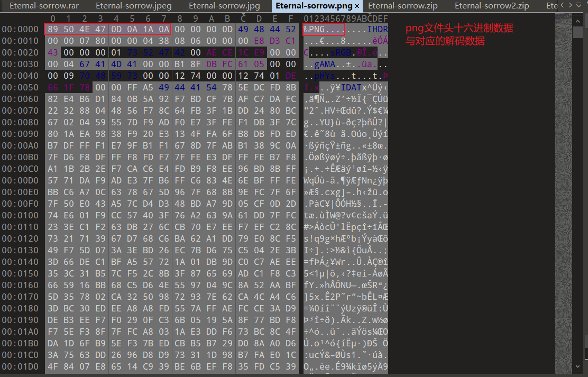Click offset label 00:01B0
588x377 pixels.
(x=20, y=343)
